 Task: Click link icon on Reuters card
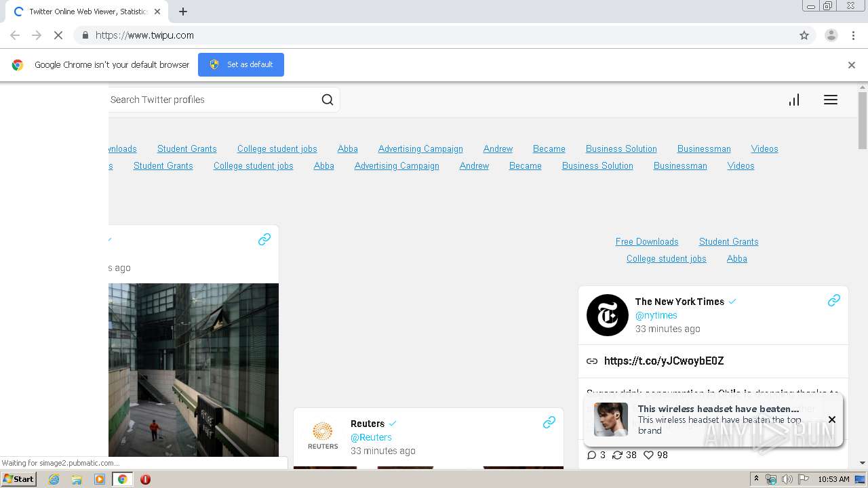tap(549, 422)
